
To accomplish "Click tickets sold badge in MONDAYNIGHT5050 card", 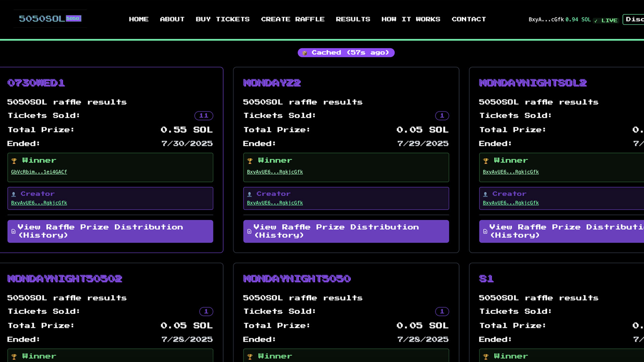I will [442, 311].
